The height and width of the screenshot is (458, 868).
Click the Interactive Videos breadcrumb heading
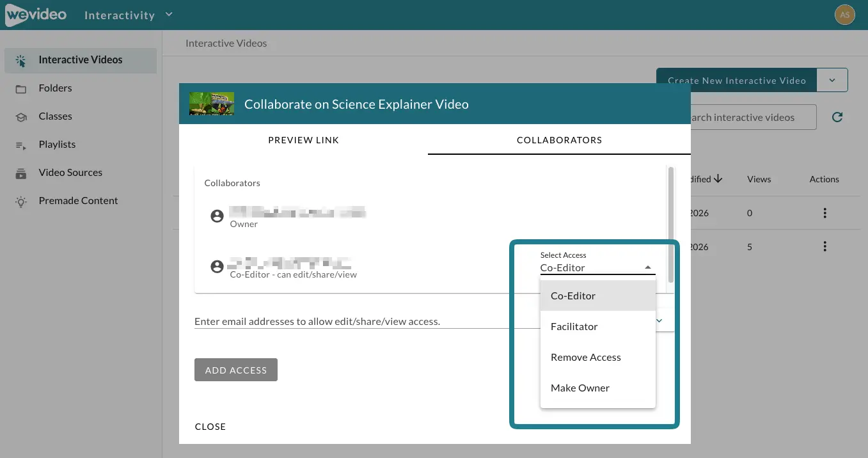(226, 43)
